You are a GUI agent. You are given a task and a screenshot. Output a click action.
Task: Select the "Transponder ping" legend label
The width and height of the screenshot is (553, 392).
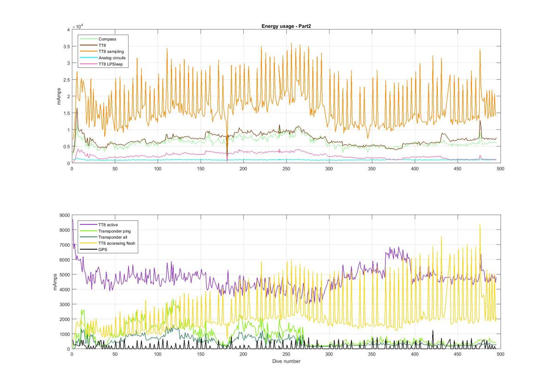115,231
